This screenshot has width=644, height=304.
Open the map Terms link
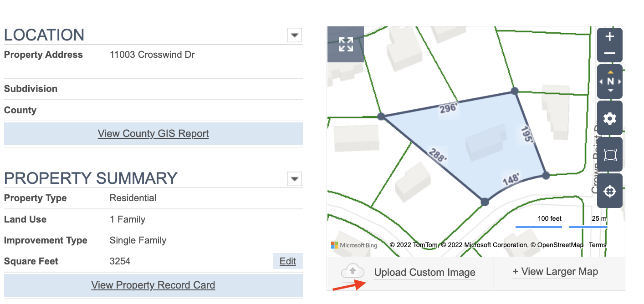tap(597, 245)
